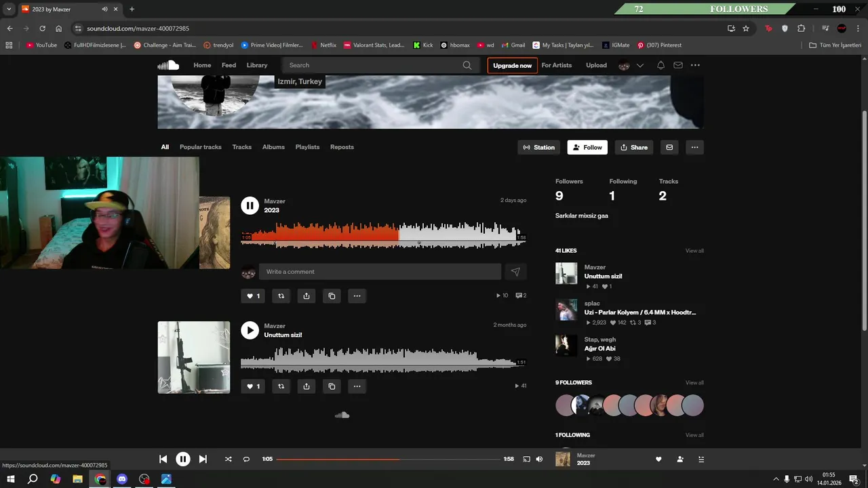Seek within the Unuttum sizi! waveform
The height and width of the screenshot is (488, 868).
(x=383, y=360)
